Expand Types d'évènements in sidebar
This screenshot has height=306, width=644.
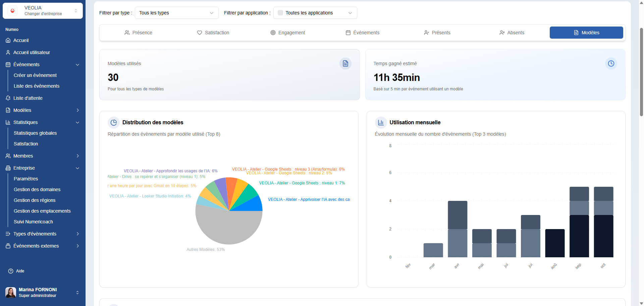point(77,234)
